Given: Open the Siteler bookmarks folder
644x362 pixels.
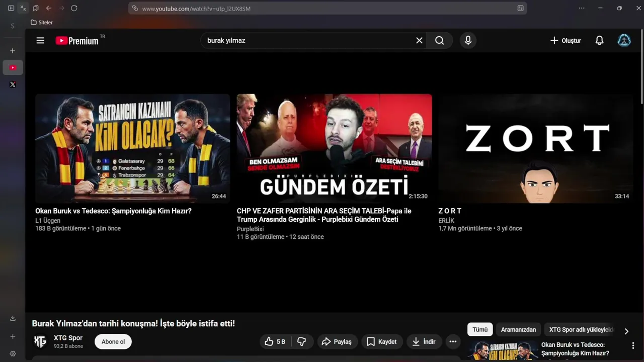Looking at the screenshot, I should [x=42, y=22].
